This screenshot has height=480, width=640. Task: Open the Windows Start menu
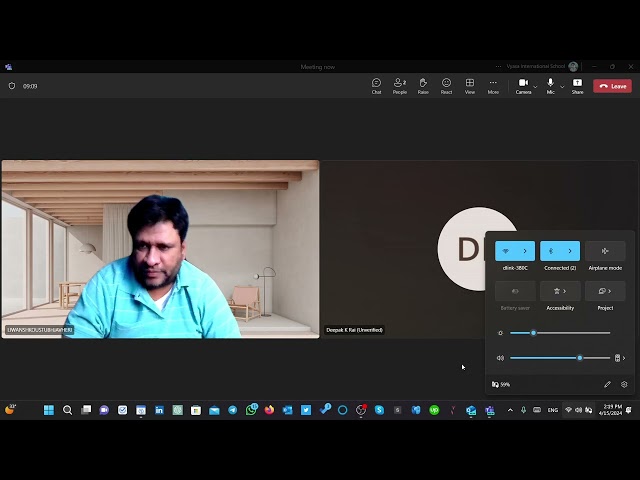coord(49,410)
